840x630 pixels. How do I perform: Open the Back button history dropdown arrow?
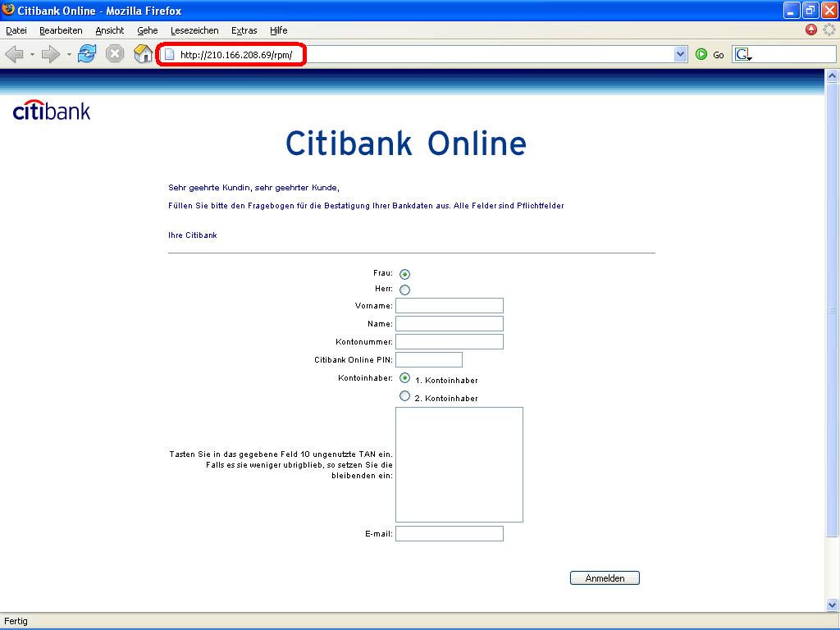click(32, 55)
